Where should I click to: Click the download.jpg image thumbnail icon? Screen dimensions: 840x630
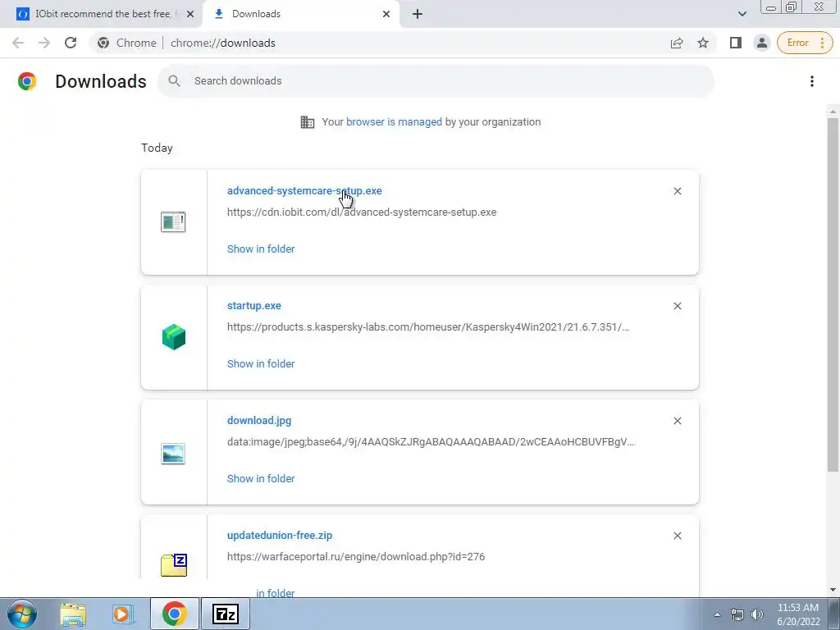(x=173, y=454)
